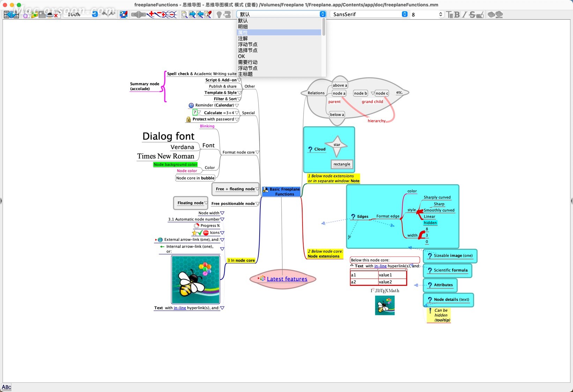Click the Progress % pie indicator
Viewport: 573px width, 392px height.
click(x=197, y=226)
